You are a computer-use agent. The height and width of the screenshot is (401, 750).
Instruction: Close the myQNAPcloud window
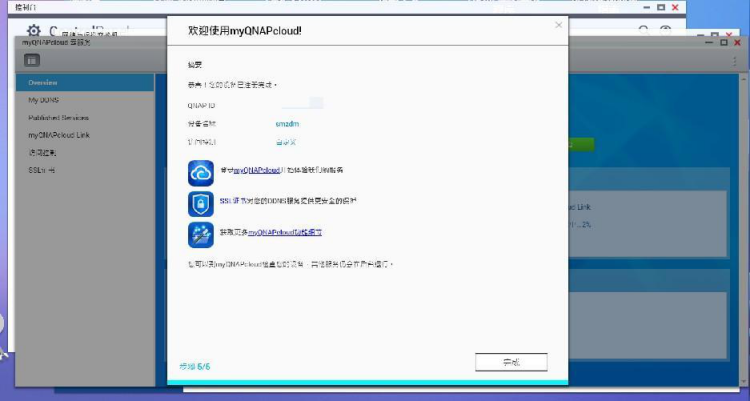[737, 43]
